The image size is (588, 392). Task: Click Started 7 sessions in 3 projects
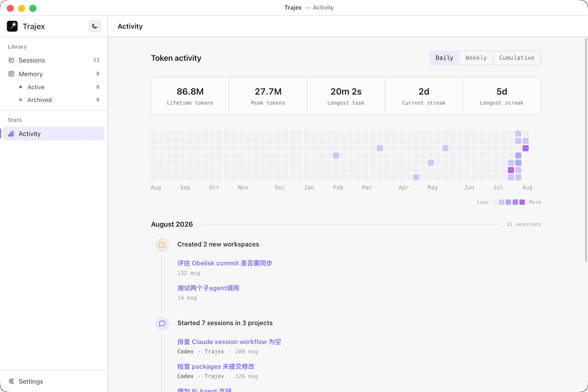point(225,323)
